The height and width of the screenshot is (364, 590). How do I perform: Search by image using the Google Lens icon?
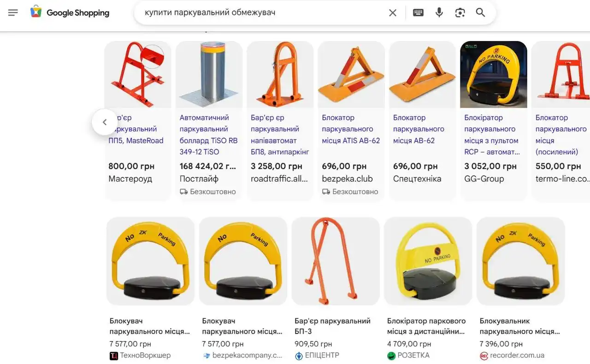[460, 12]
